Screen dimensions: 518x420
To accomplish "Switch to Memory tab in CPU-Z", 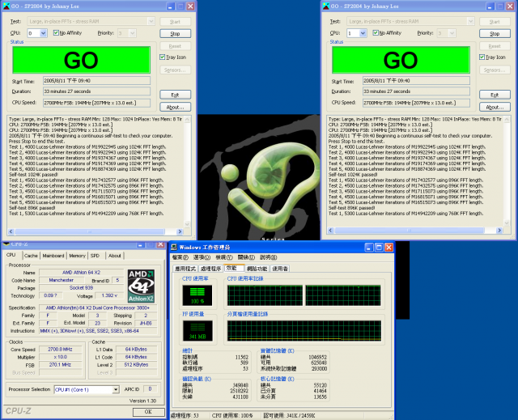I will (78, 256).
